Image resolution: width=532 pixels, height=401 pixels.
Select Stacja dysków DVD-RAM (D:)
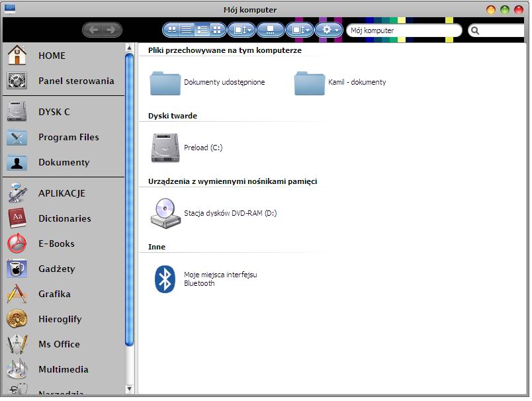214,213
